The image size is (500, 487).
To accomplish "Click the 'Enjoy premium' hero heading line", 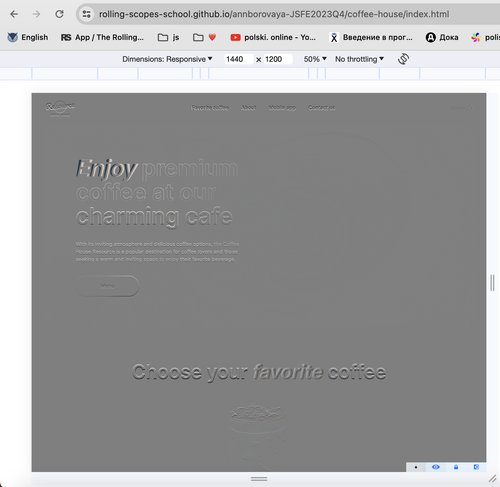I will pyautogui.click(x=157, y=169).
